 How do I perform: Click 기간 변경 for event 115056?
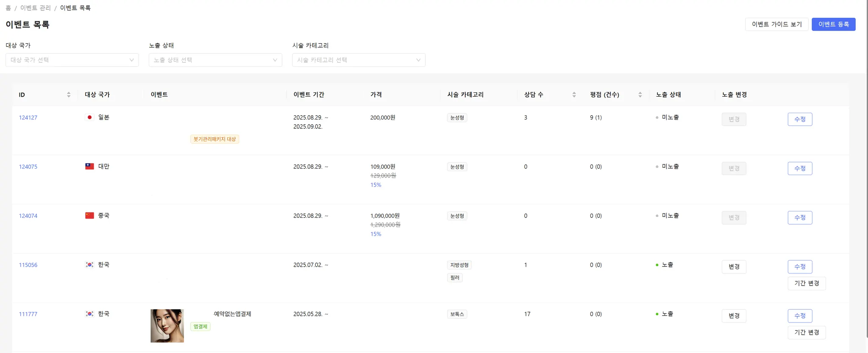(807, 283)
